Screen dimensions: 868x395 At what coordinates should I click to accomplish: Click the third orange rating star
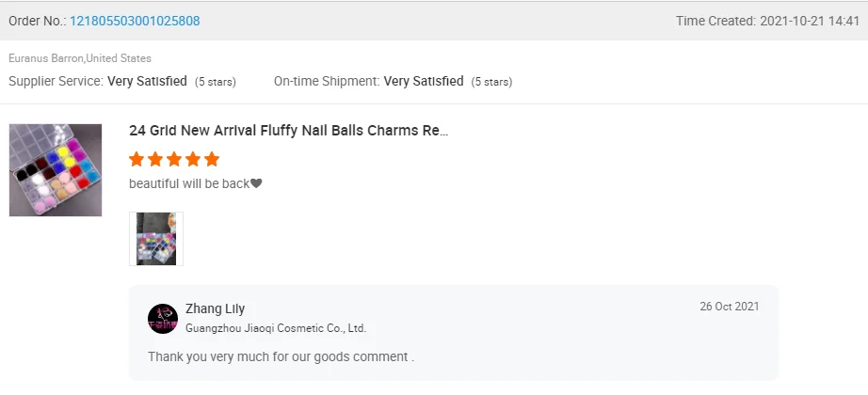174,159
